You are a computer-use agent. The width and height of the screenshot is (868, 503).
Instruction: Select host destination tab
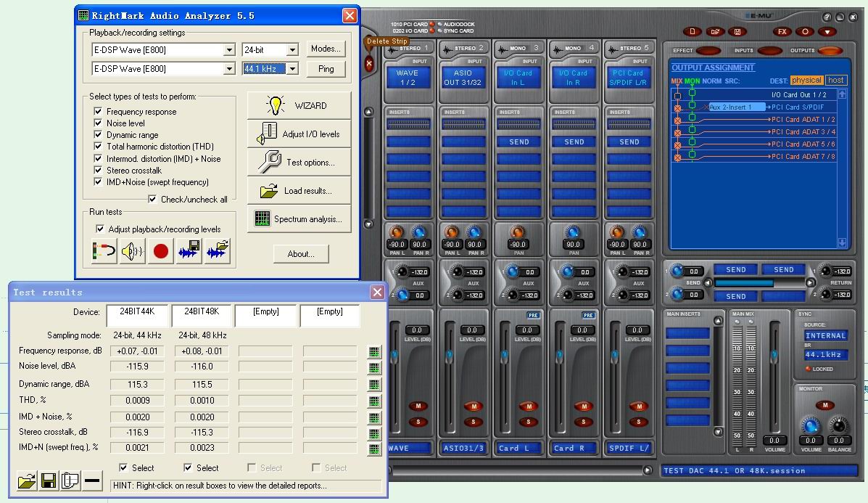pos(836,80)
